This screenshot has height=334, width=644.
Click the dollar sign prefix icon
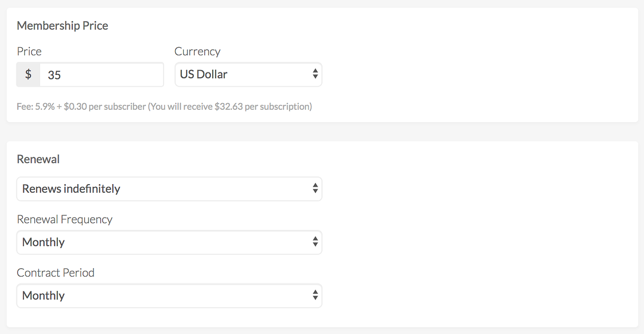[x=28, y=75]
